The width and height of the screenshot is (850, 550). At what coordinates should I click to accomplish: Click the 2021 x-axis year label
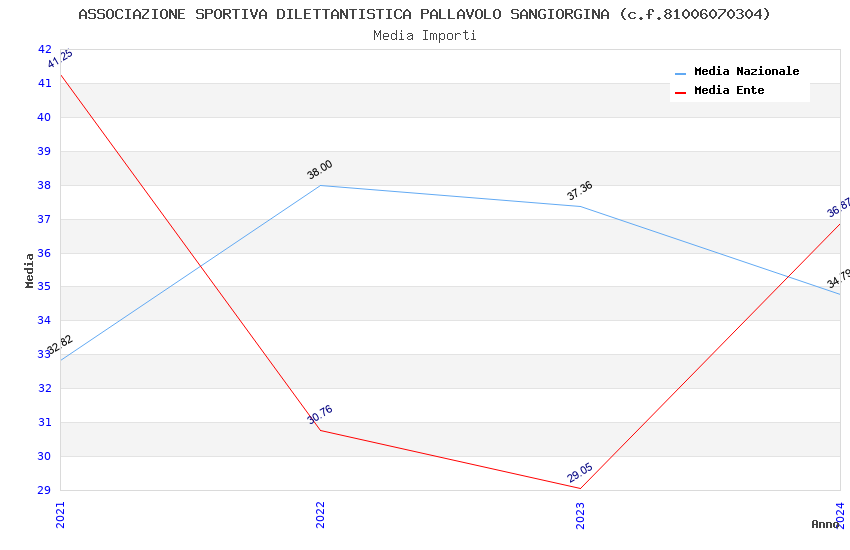(x=60, y=513)
